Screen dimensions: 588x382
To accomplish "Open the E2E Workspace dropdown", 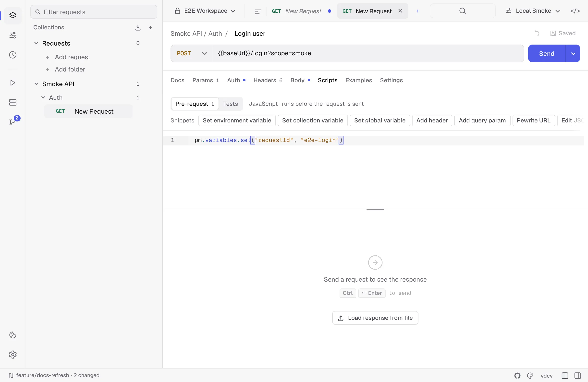I will pos(205,11).
